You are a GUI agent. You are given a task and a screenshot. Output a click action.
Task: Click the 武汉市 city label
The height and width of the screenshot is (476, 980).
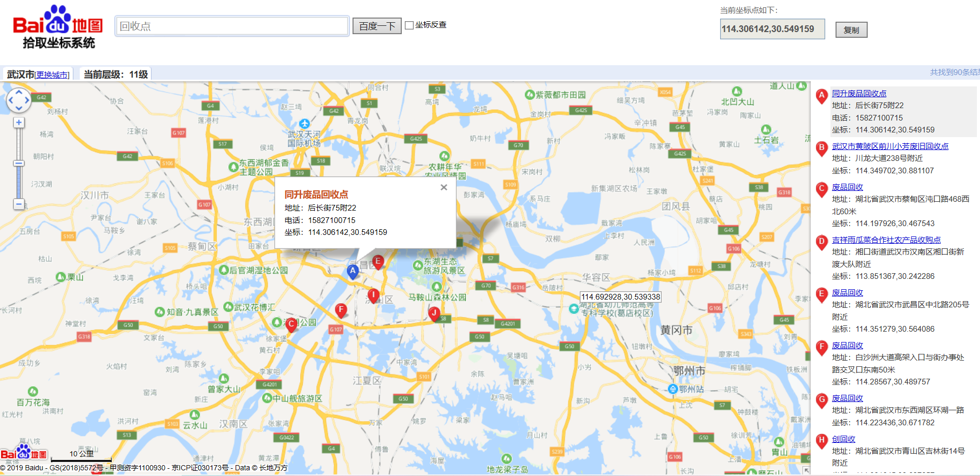pyautogui.click(x=21, y=75)
